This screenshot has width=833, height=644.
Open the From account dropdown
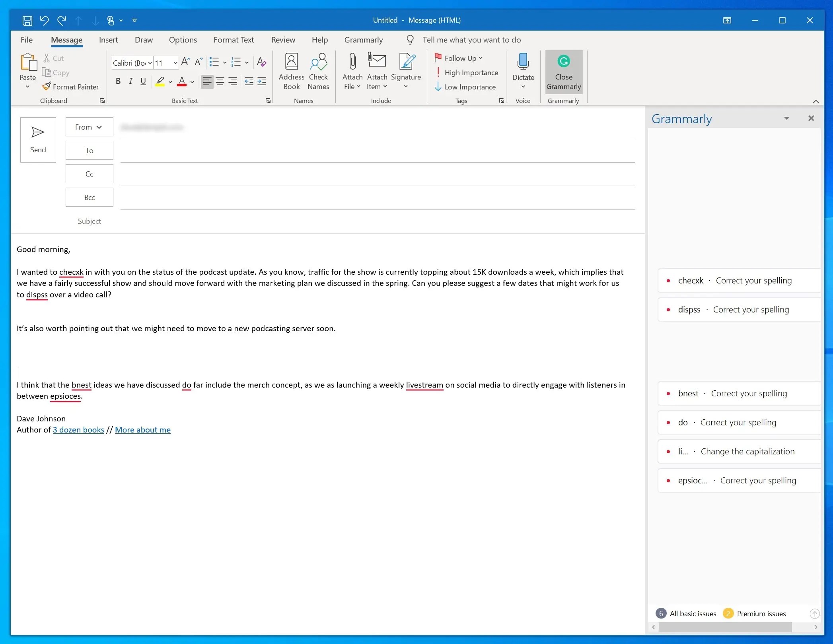89,127
